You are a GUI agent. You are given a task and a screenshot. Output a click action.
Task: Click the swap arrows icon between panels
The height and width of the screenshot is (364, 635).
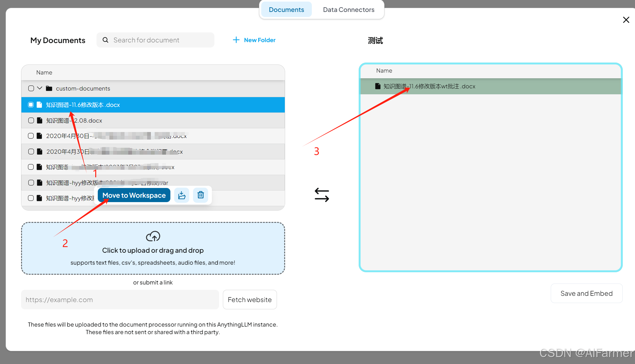322,195
